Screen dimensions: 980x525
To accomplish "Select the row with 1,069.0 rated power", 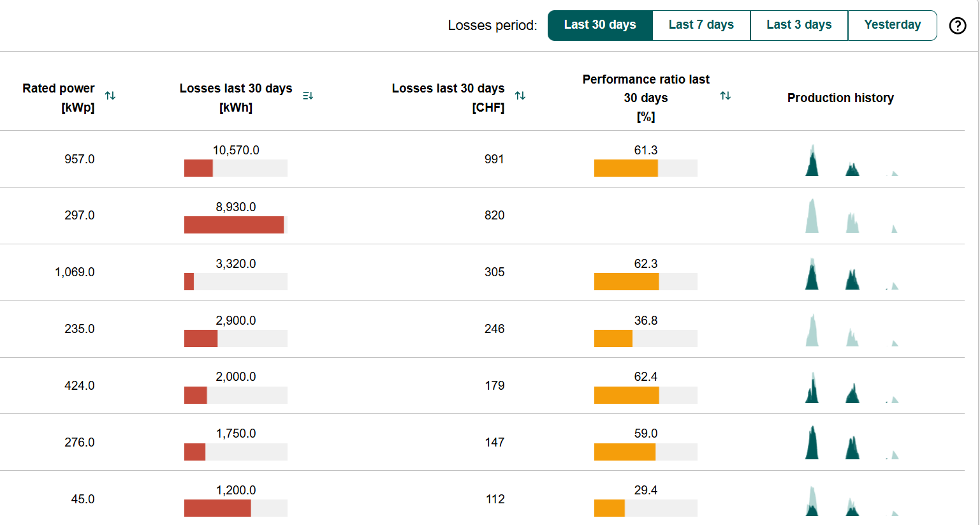I will point(75,272).
